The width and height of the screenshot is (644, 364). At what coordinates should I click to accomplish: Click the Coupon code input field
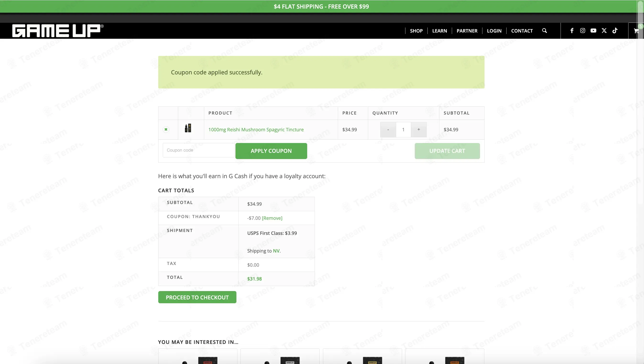(x=198, y=150)
